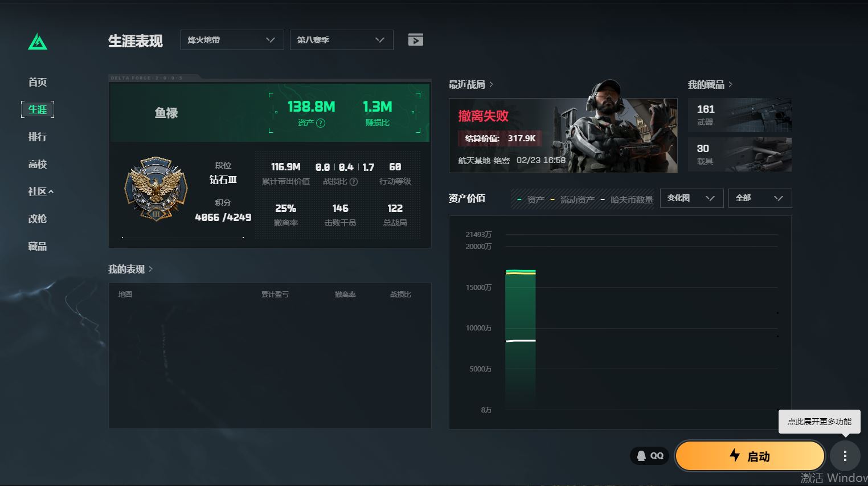The height and width of the screenshot is (486, 868).
Task: Toggle the 哈夫币数量 legend series
Action: (x=627, y=199)
